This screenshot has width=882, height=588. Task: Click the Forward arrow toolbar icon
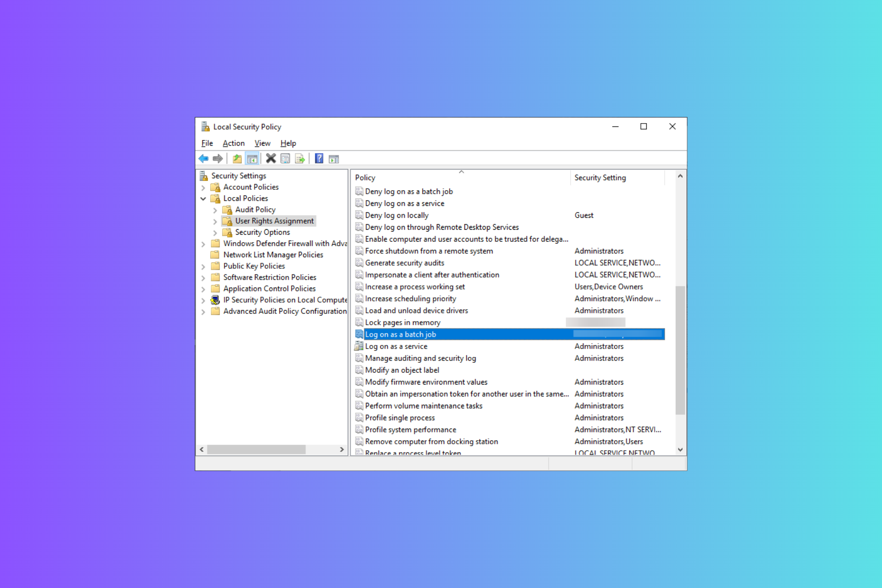tap(218, 158)
